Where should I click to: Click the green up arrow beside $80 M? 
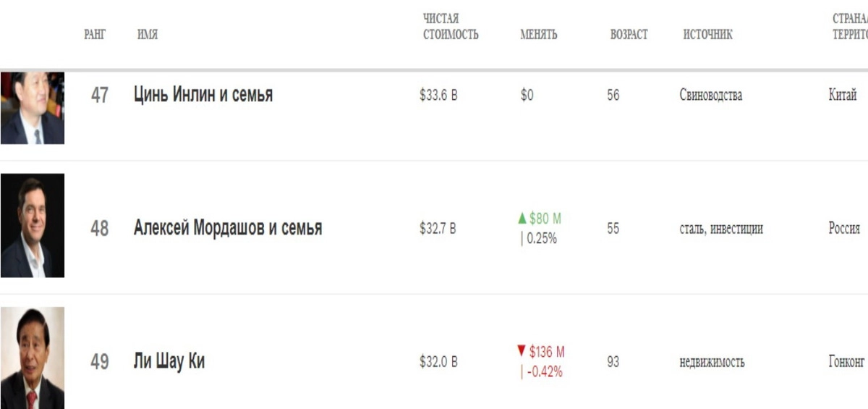pos(523,219)
